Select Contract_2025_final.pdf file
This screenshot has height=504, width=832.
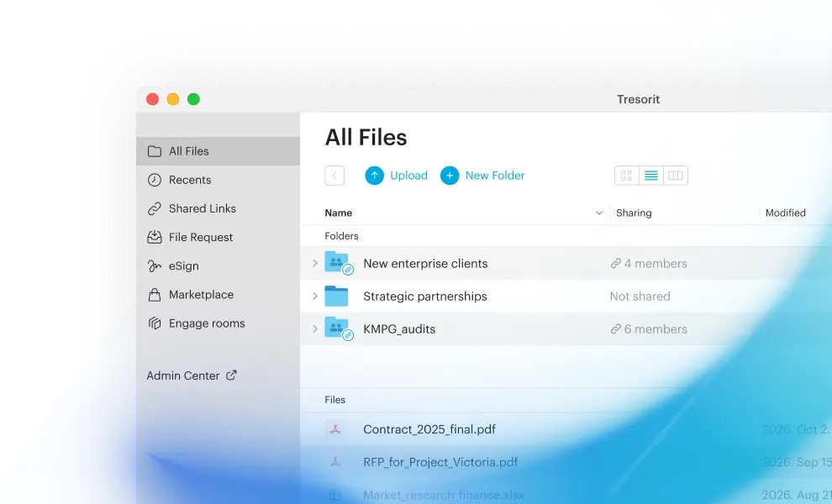(429, 429)
